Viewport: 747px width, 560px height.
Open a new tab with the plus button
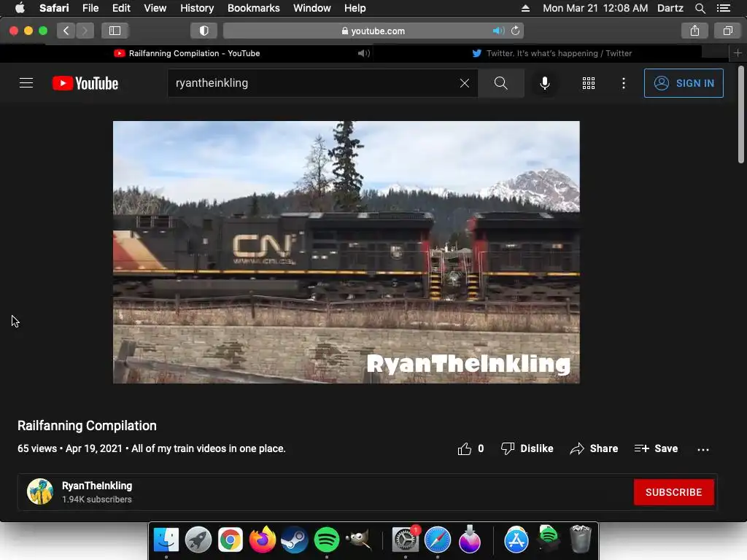[738, 52]
